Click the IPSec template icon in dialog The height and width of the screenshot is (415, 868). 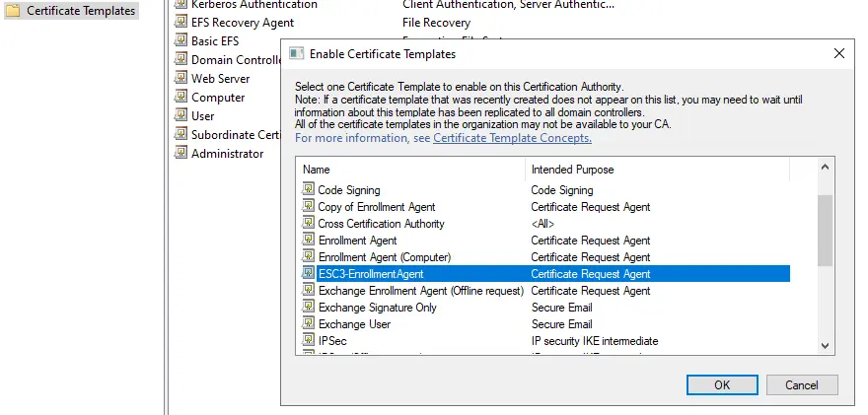pos(309,341)
